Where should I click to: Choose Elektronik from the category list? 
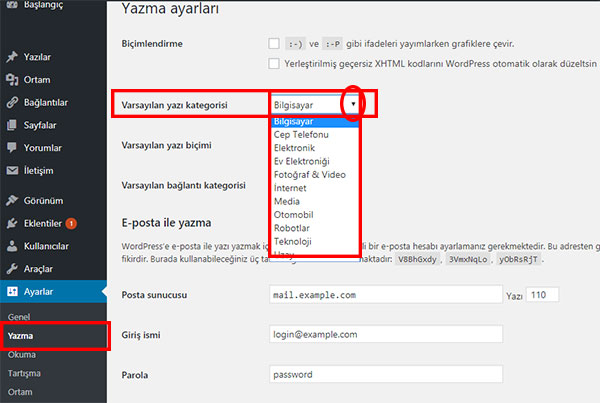coord(315,148)
